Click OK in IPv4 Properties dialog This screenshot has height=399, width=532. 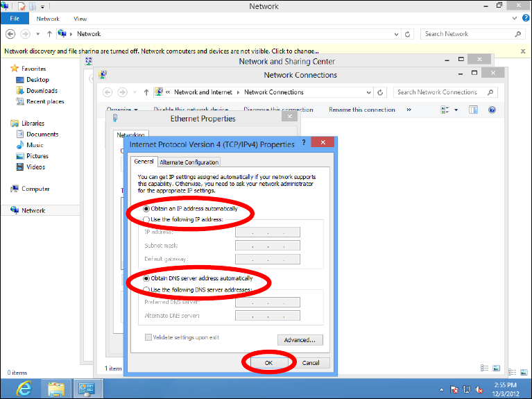pos(268,363)
